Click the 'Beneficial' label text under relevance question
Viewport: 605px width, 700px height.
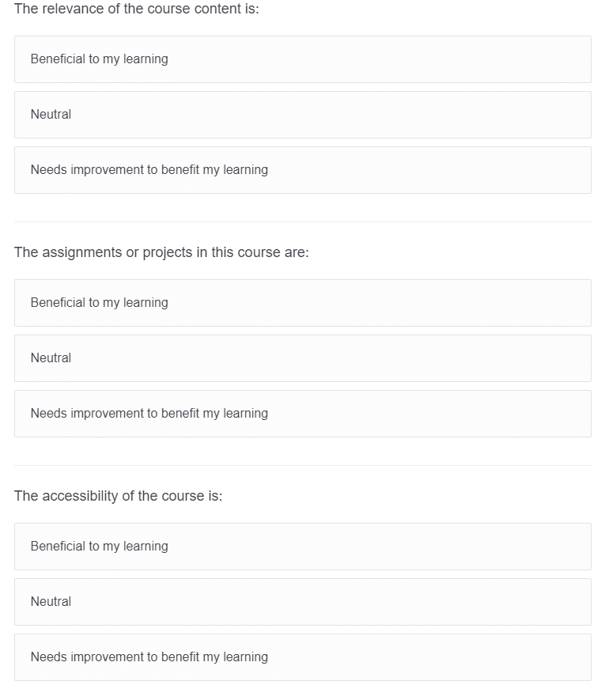pos(99,59)
